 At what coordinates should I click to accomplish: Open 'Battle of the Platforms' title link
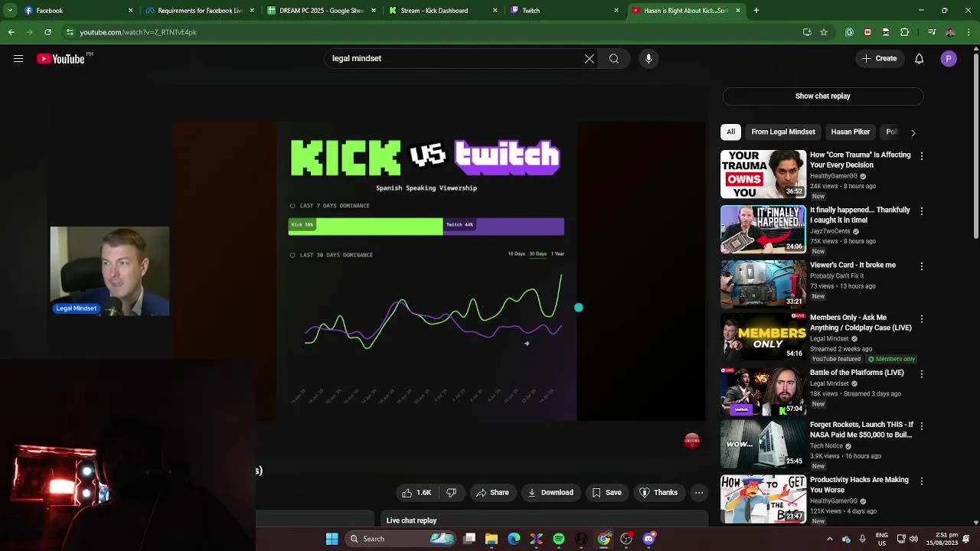tap(857, 373)
